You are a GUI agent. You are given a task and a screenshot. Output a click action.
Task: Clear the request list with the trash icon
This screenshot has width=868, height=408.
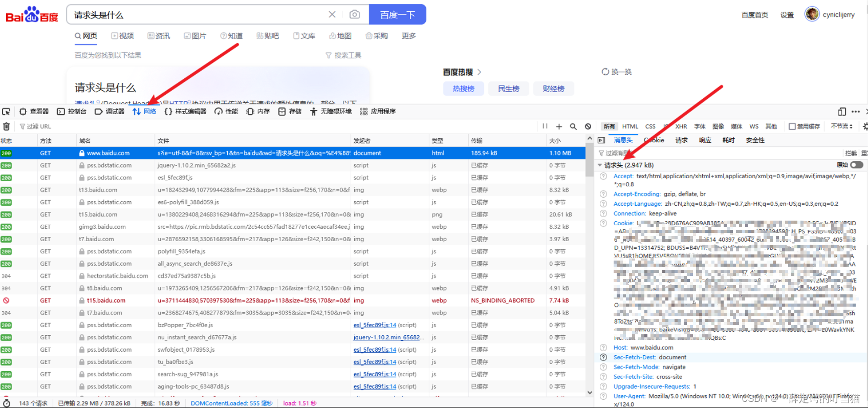coord(6,126)
